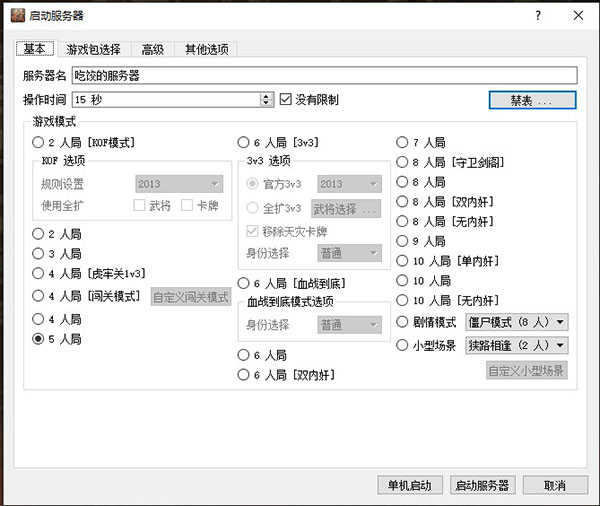Increase 操作时间 with the up arrow
Viewport: 600px width, 506px height.
click(x=267, y=96)
